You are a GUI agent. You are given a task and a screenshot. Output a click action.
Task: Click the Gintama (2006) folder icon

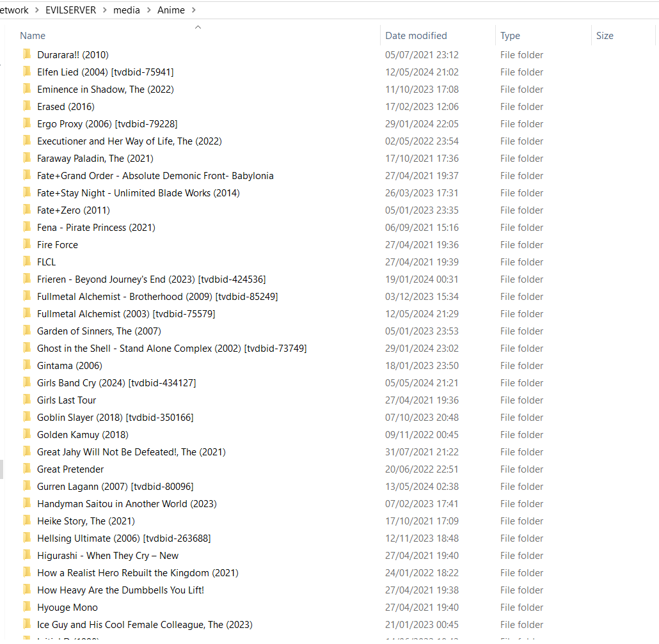click(27, 365)
